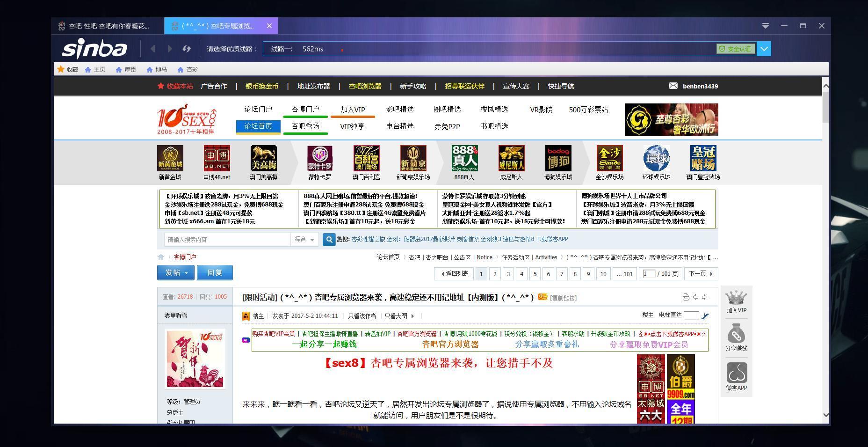Click the 888真人 icon
The width and height of the screenshot is (868, 447).
[x=464, y=158]
